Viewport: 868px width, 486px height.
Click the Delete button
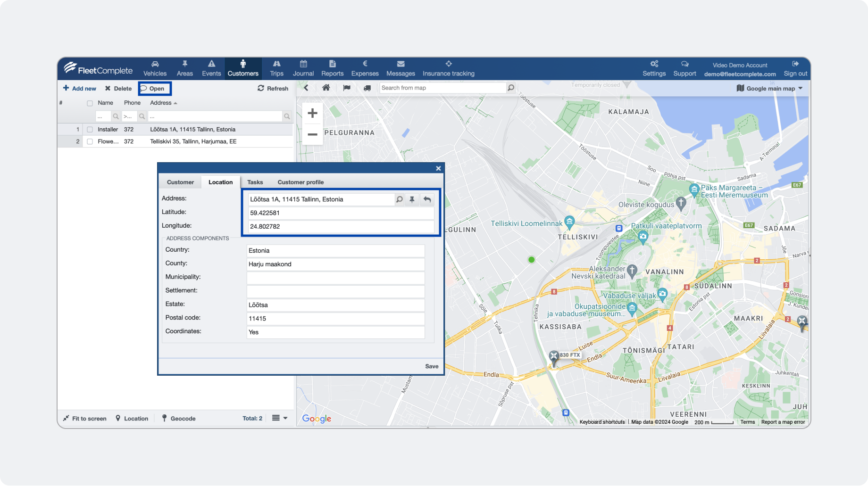pyautogui.click(x=118, y=88)
